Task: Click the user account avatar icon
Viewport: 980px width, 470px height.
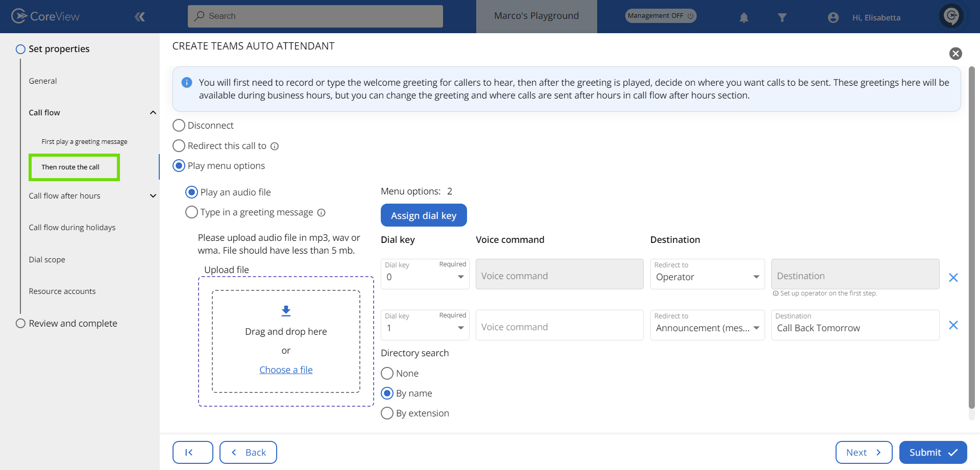Action: pos(833,18)
